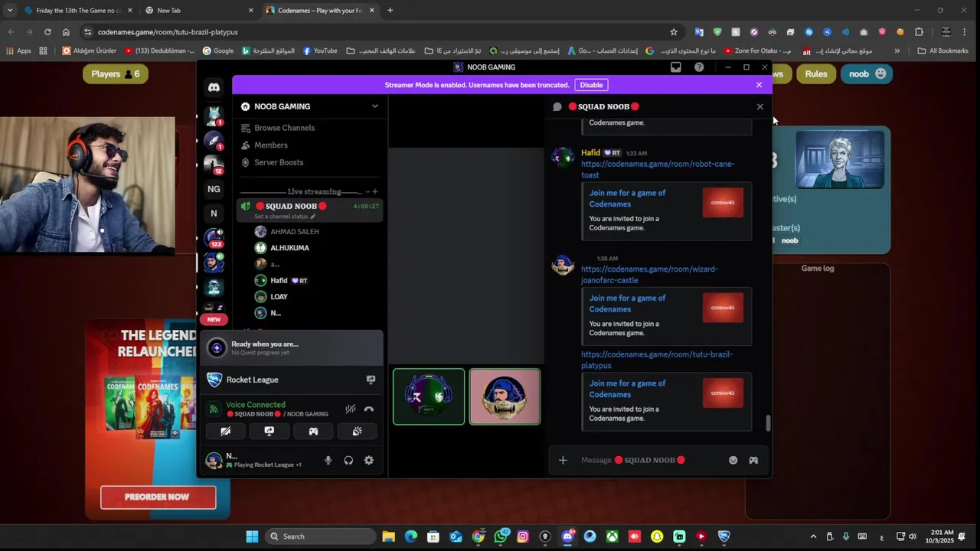The image size is (980, 551).
Task: Select the pink voice participant tile
Action: 505,396
